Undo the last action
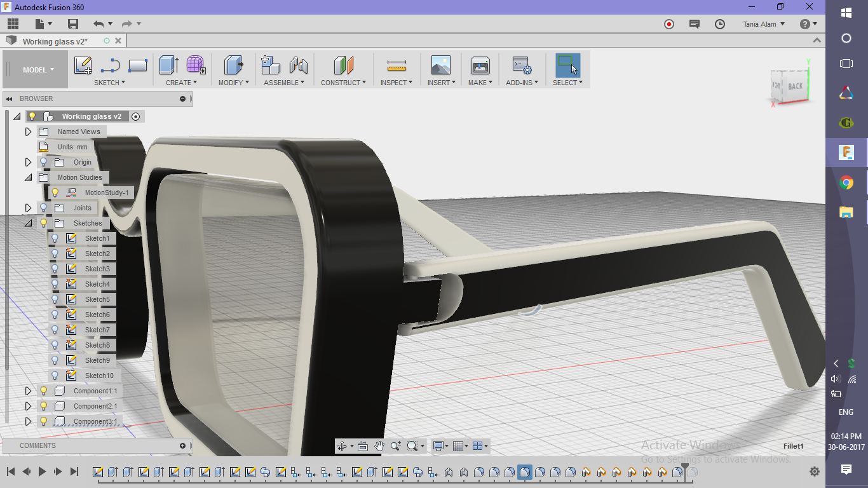Viewport: 868px width, 488px height. click(98, 24)
